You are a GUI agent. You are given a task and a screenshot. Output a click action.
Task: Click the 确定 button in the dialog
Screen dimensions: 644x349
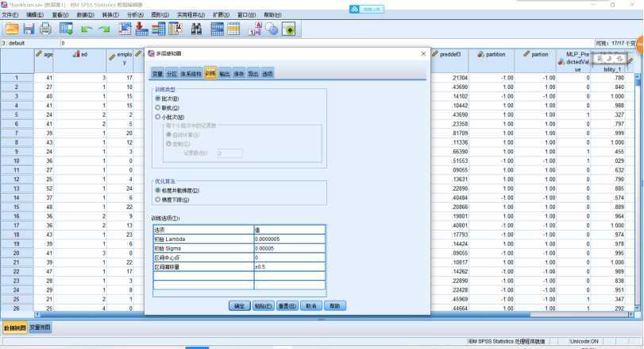point(240,306)
